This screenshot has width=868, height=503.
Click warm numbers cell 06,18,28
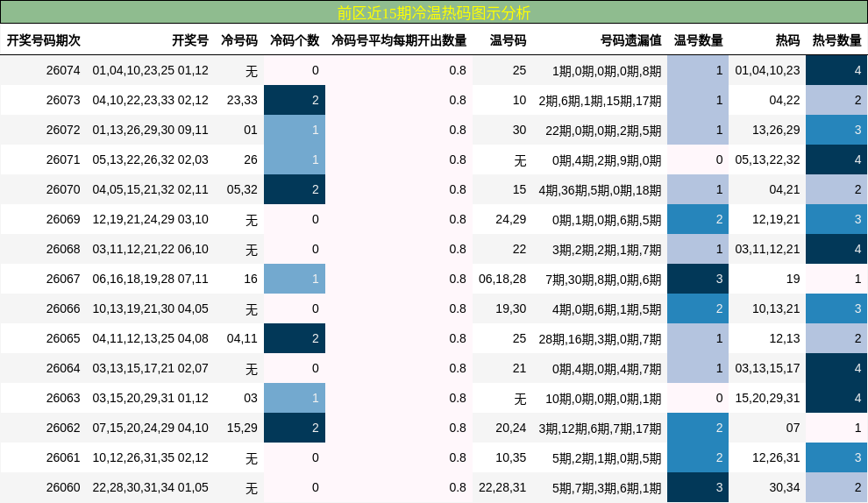tap(502, 279)
